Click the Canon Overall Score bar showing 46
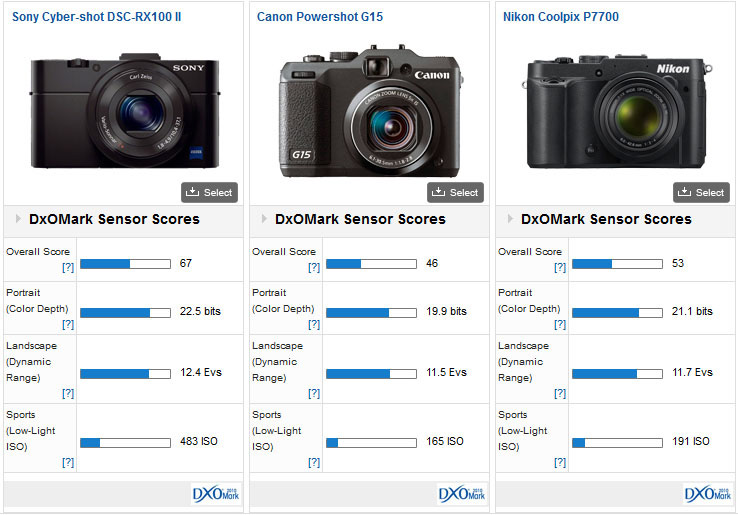The image size is (738, 515). tap(371, 264)
